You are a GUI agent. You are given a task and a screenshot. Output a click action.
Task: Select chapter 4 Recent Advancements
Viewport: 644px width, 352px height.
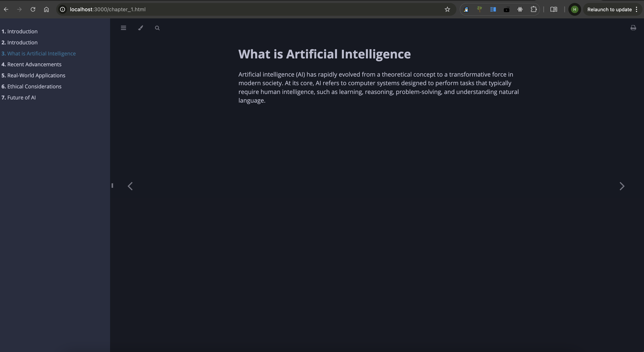pos(34,64)
